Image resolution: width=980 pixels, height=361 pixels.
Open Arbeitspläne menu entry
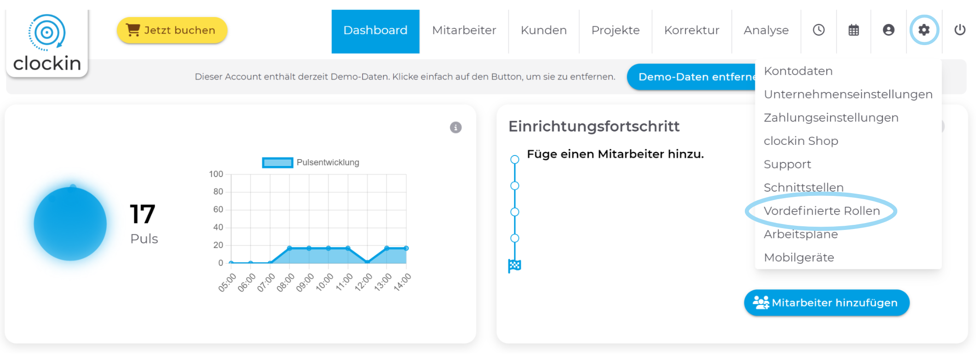pyautogui.click(x=801, y=235)
